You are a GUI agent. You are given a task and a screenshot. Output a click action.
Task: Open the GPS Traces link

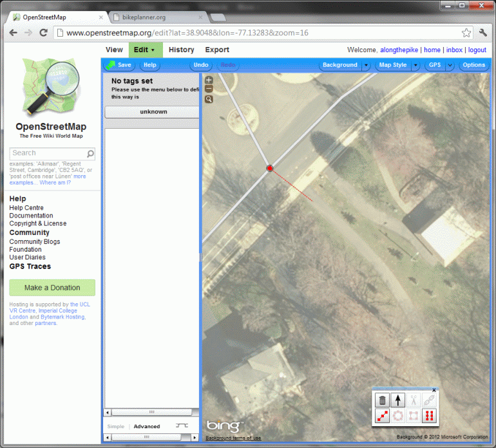30,266
